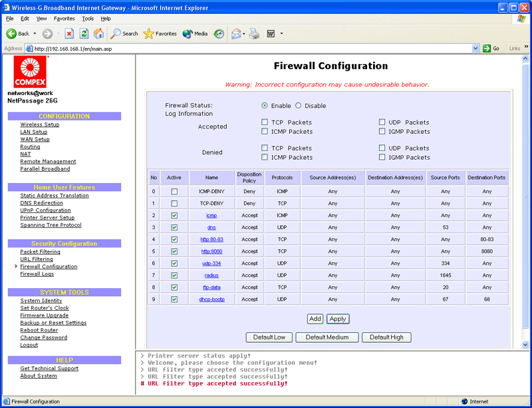Click the Print icon in toolbar
Viewport: 532px width, 408px height.
point(254,33)
